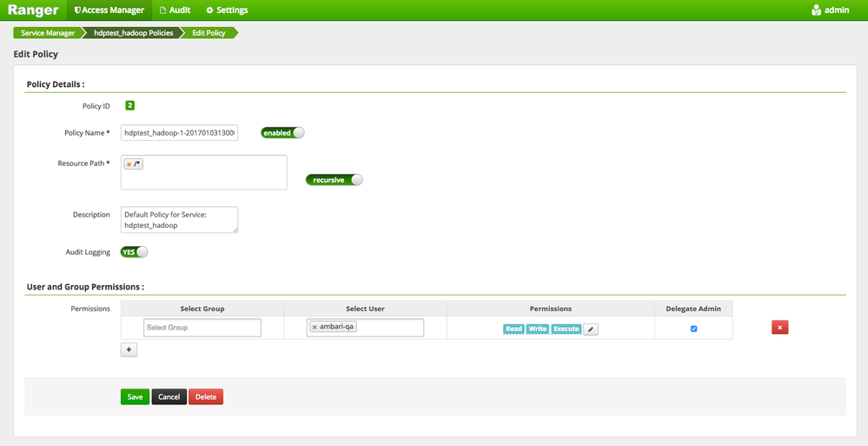Open the Select Group field
868x446 pixels.
(202, 328)
